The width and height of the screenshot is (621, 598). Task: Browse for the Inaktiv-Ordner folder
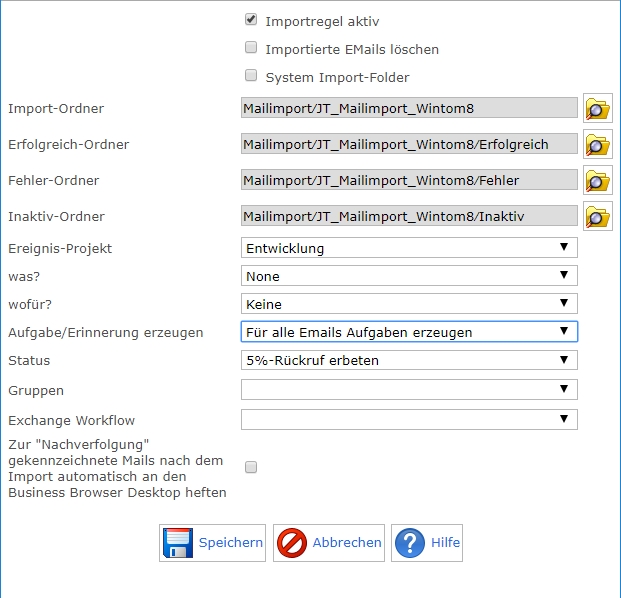[x=598, y=217]
